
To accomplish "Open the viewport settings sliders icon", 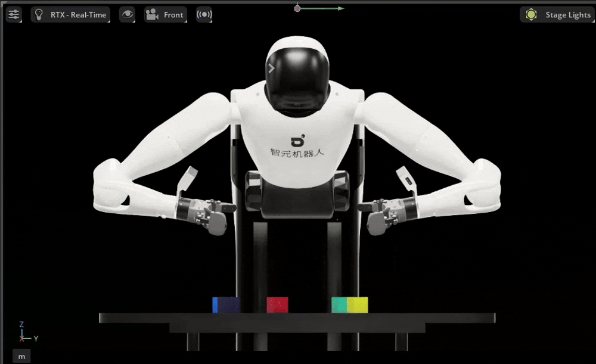I will click(x=14, y=15).
